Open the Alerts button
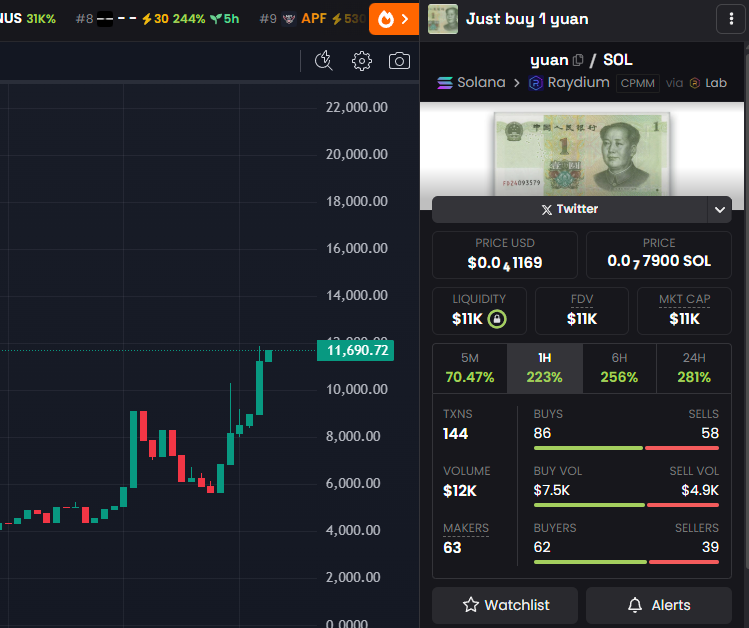749x628 pixels. click(x=659, y=605)
